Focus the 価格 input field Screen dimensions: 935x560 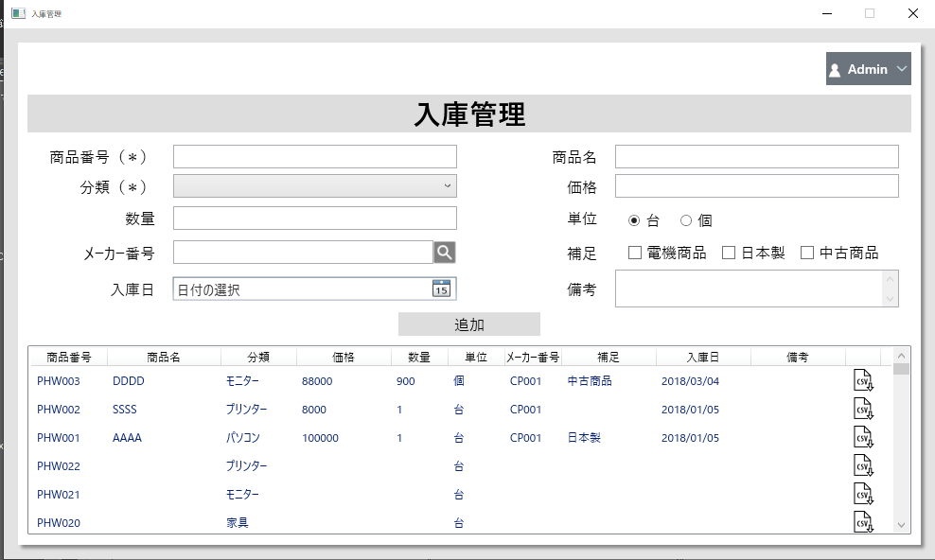tap(757, 185)
